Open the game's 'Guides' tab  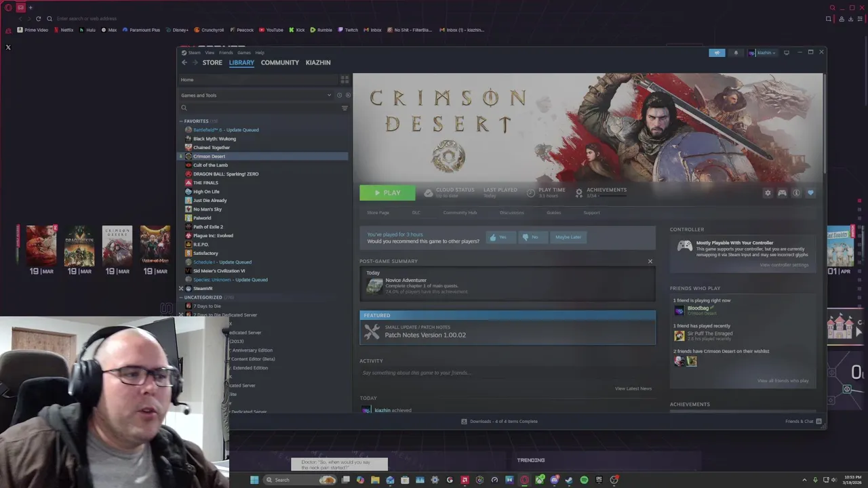coord(554,213)
